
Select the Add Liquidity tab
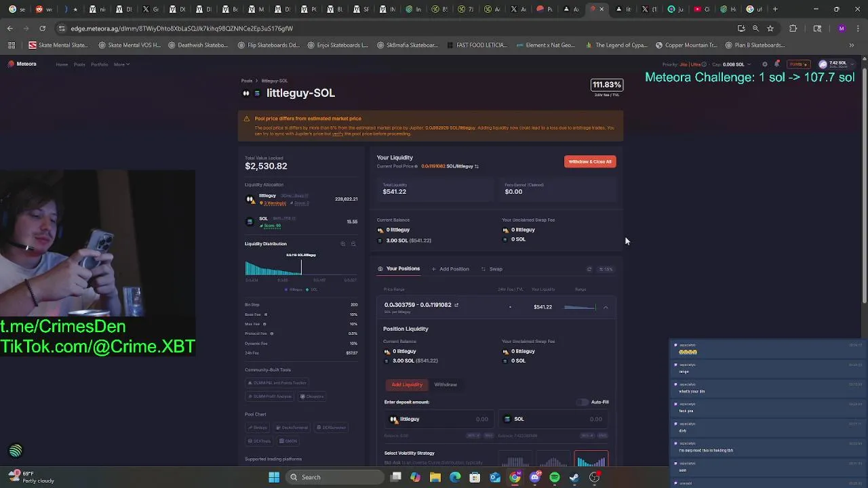coord(407,384)
